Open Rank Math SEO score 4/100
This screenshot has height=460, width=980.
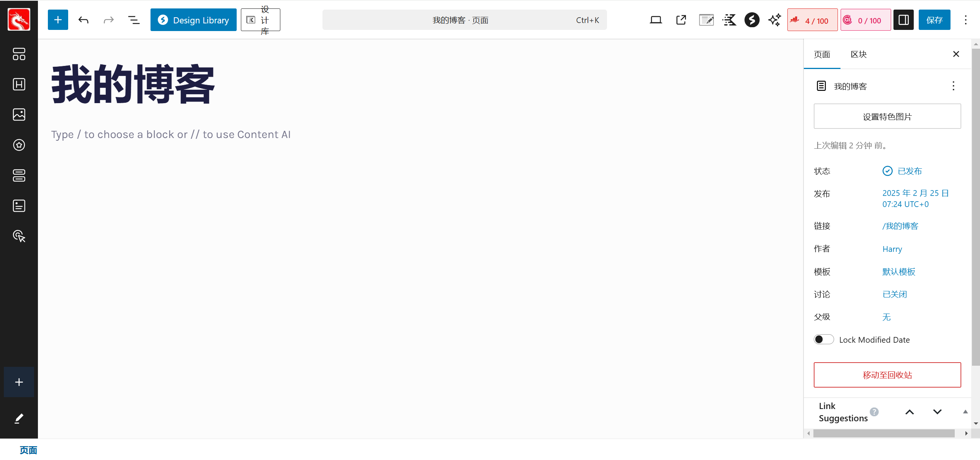(812, 20)
